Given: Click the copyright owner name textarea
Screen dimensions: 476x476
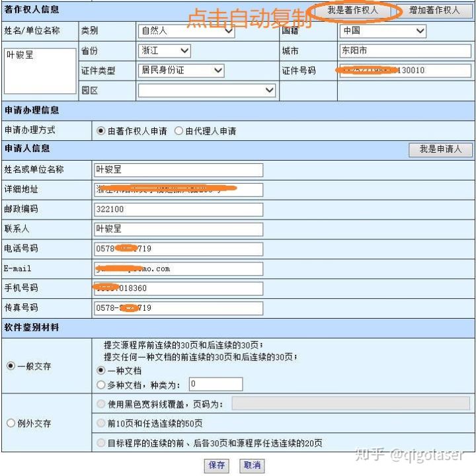Looking at the screenshot, I should click(40, 71).
